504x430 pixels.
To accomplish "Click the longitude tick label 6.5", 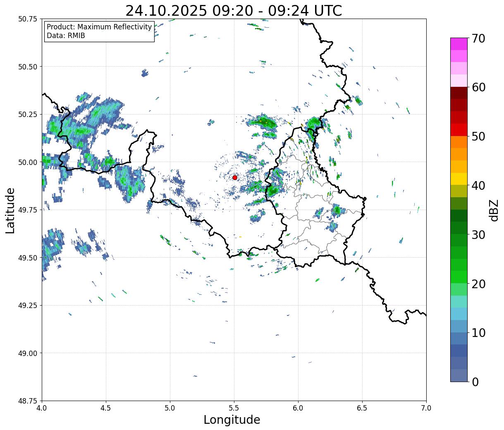I will [x=362, y=408].
